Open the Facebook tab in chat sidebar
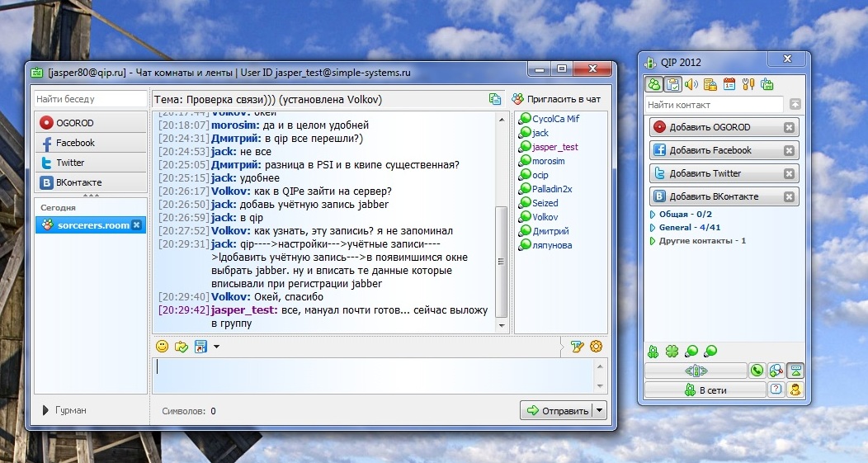The height and width of the screenshot is (463, 868). coord(91,143)
